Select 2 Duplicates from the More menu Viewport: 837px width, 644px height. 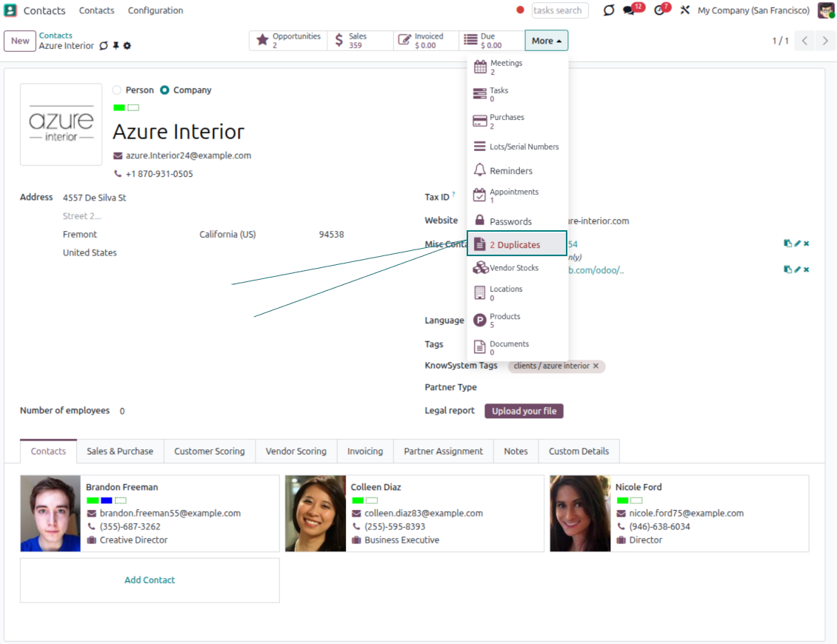pos(516,244)
